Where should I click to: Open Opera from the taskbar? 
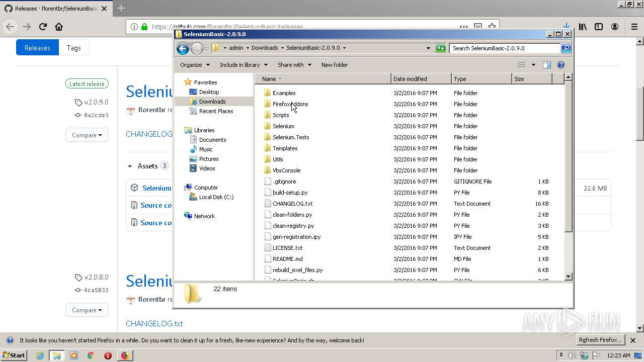tap(108, 355)
